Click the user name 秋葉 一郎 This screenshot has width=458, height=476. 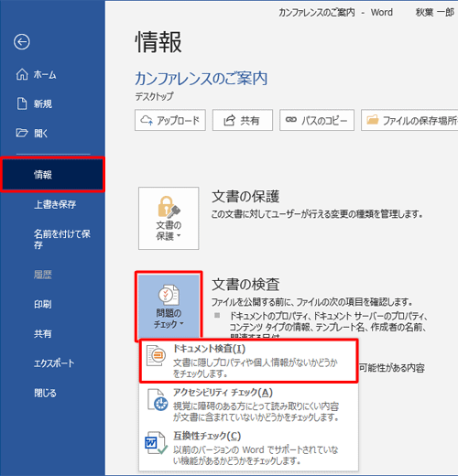435,12
